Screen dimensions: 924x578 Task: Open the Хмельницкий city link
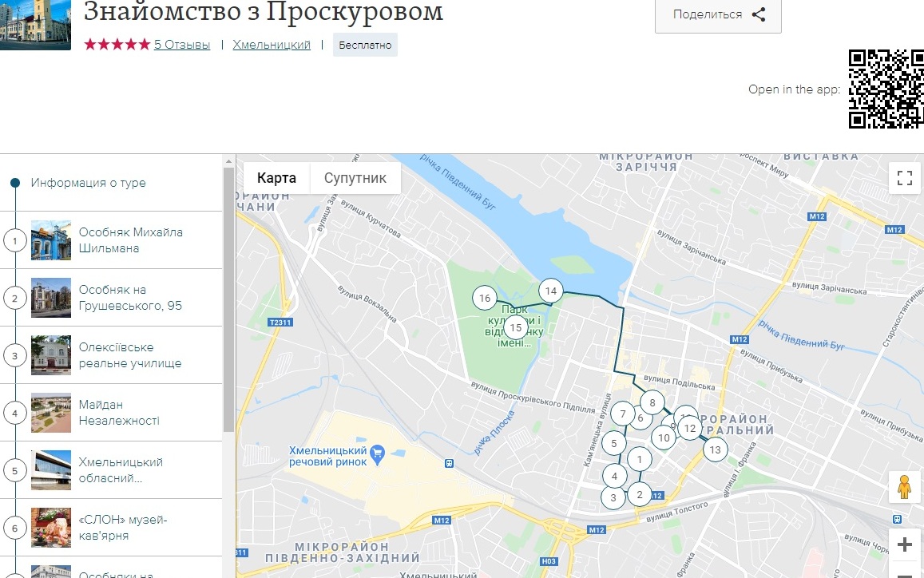click(x=272, y=45)
